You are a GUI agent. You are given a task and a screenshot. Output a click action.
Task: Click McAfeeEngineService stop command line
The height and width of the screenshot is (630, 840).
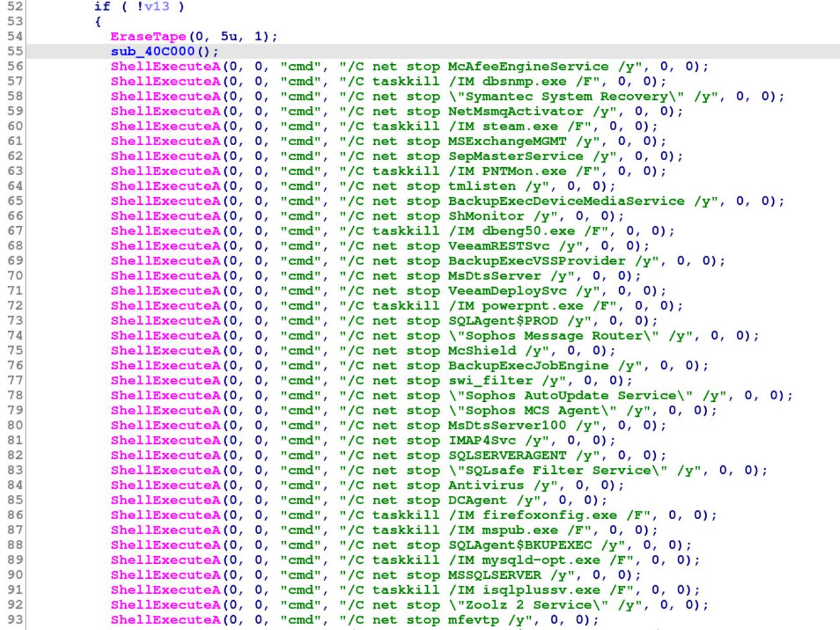[x=410, y=66]
